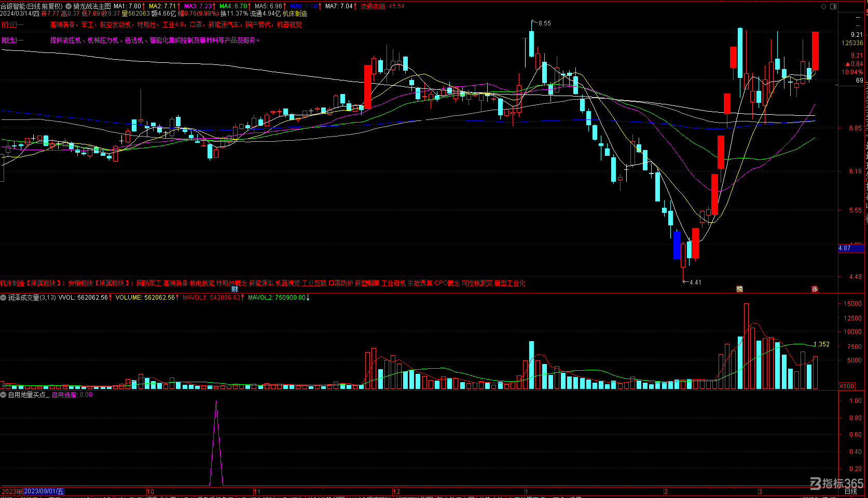Click the 2023/09/01/五 date label
The image size is (868, 498).
point(44,491)
